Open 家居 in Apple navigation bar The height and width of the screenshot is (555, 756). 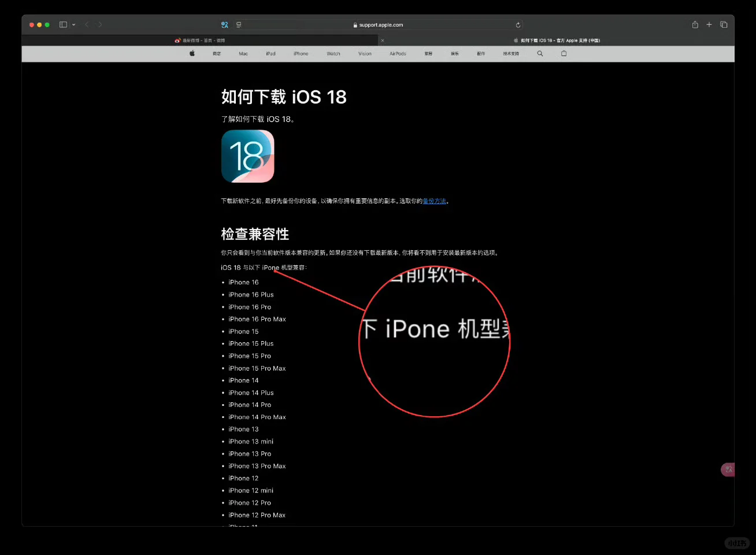coord(428,54)
